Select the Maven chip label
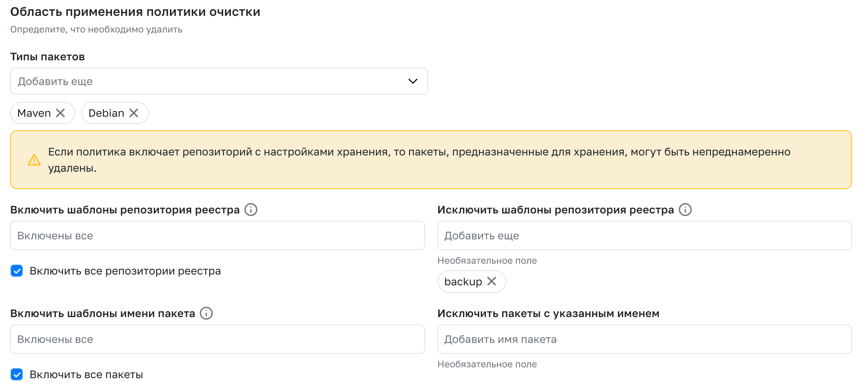The height and width of the screenshot is (389, 868). pyautogui.click(x=34, y=113)
